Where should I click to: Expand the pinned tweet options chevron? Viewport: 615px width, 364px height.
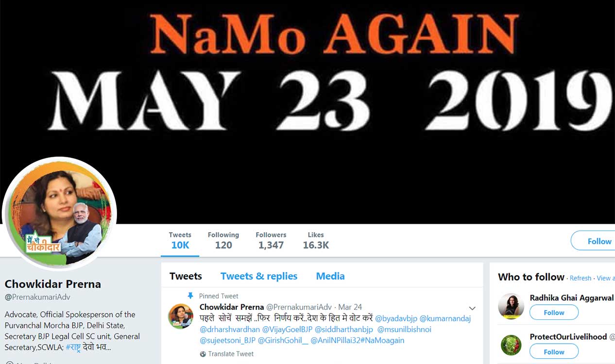click(x=472, y=308)
